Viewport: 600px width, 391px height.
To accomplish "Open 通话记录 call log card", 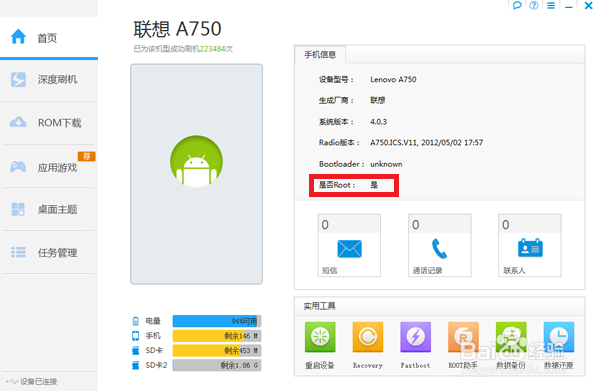I will (x=440, y=245).
